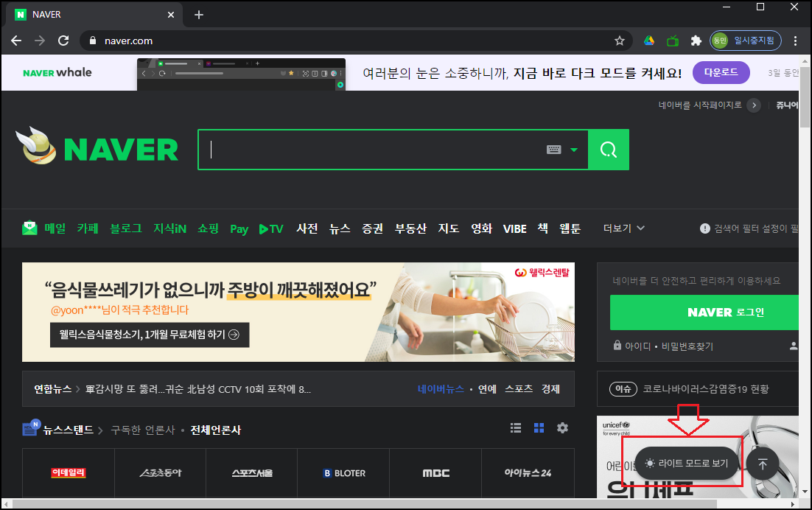Image resolution: width=812 pixels, height=510 pixels.
Task: Open 카페 menu item
Action: click(88, 228)
